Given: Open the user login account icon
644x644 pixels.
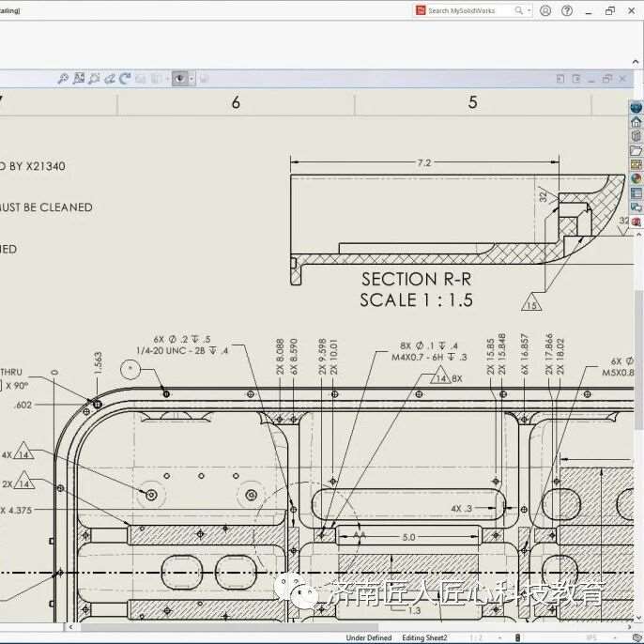Looking at the screenshot, I should click(x=545, y=10).
